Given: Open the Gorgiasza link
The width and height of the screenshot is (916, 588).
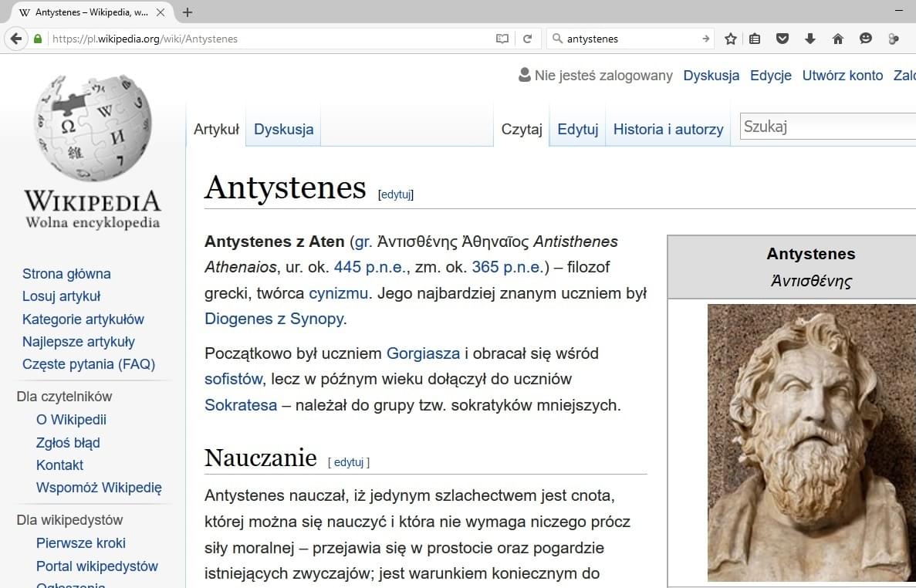Looking at the screenshot, I should 423,353.
